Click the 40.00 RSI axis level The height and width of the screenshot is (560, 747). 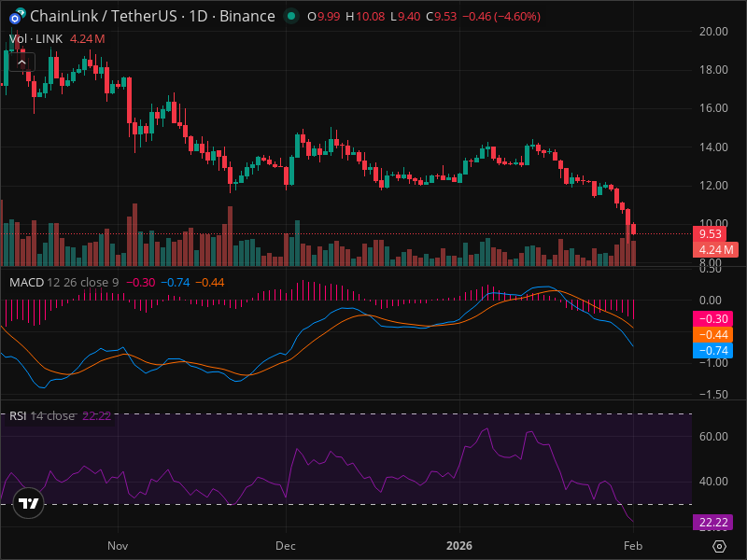tap(713, 482)
